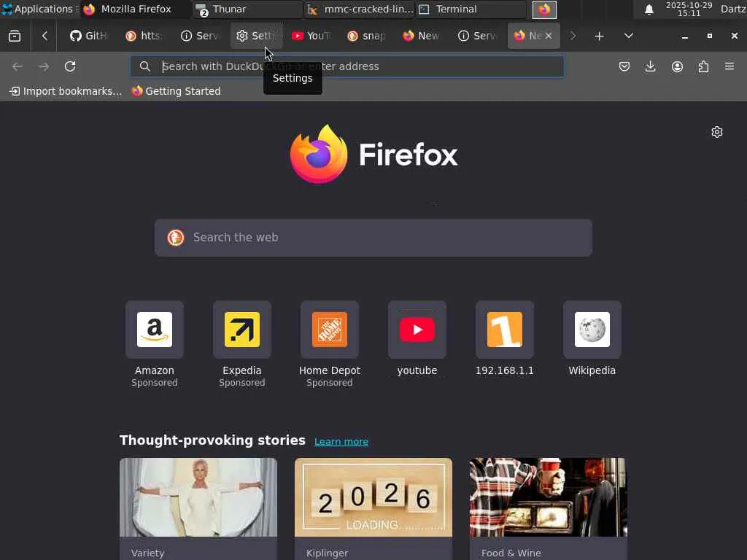
Task: Open Pocket save icon in toolbar
Action: point(624,66)
